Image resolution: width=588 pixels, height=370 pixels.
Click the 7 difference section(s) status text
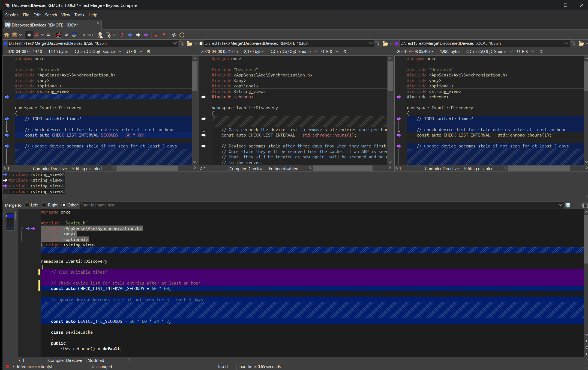tap(32, 367)
